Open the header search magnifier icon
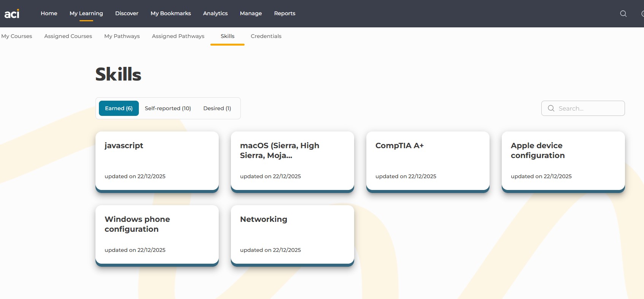The height and width of the screenshot is (299, 644). (623, 14)
